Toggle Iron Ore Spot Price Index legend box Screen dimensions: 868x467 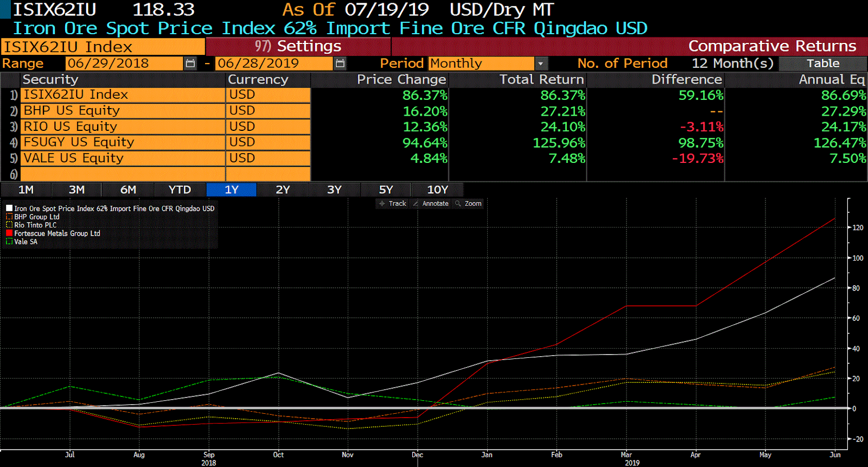tap(9, 208)
